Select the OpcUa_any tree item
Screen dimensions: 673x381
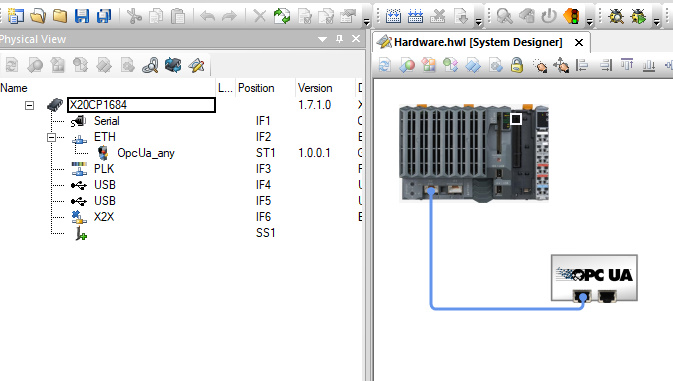click(146, 153)
